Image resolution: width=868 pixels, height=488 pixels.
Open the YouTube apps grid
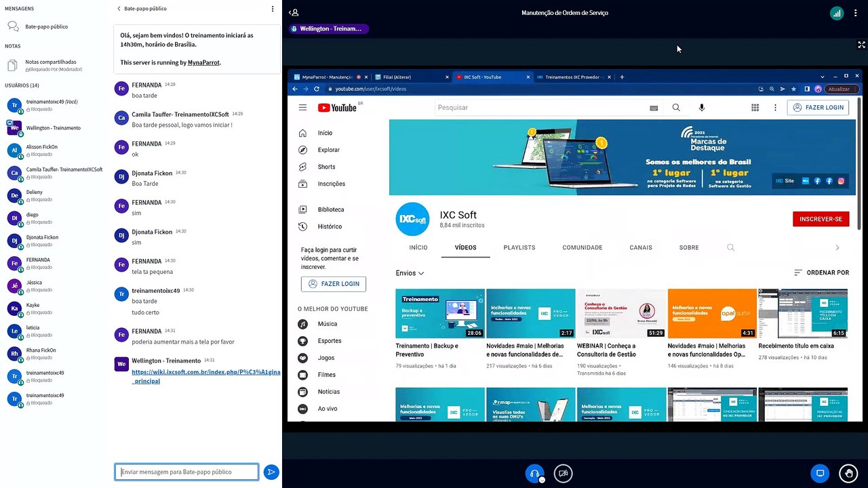[x=755, y=107]
